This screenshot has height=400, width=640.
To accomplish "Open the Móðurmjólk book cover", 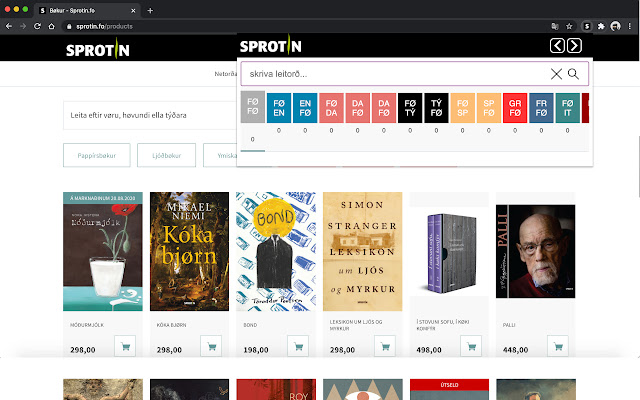I will coord(103,251).
